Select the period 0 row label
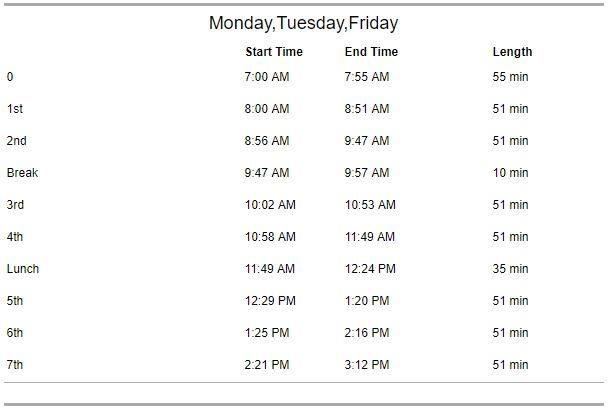 pyautogui.click(x=10, y=77)
